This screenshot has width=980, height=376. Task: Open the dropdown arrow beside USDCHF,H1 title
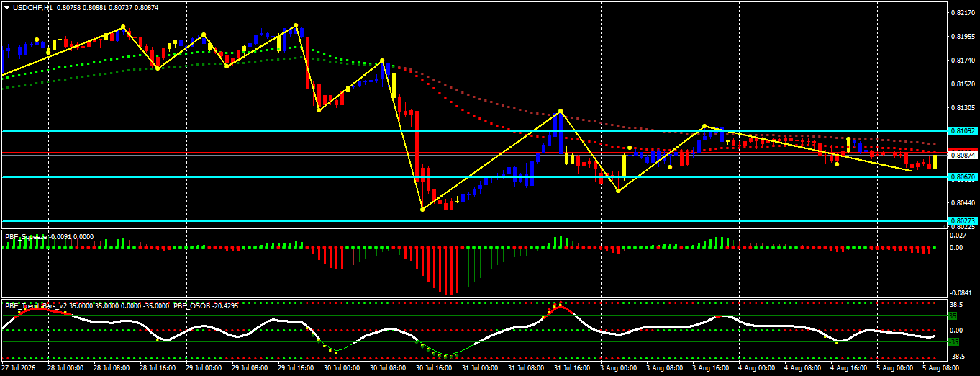pyautogui.click(x=6, y=7)
